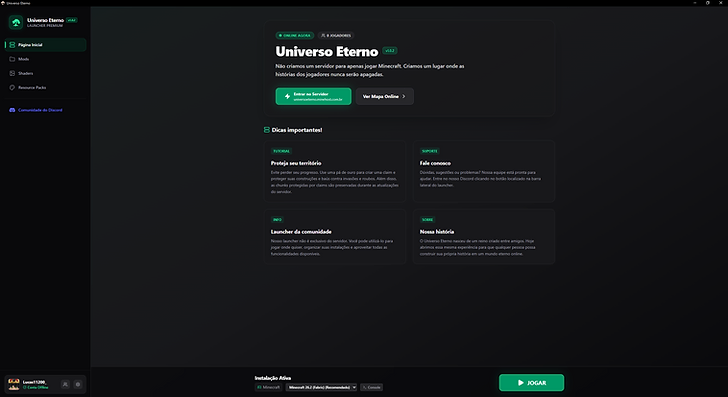Open the Fale conosco tip card
The image size is (728, 397).
[x=484, y=171]
